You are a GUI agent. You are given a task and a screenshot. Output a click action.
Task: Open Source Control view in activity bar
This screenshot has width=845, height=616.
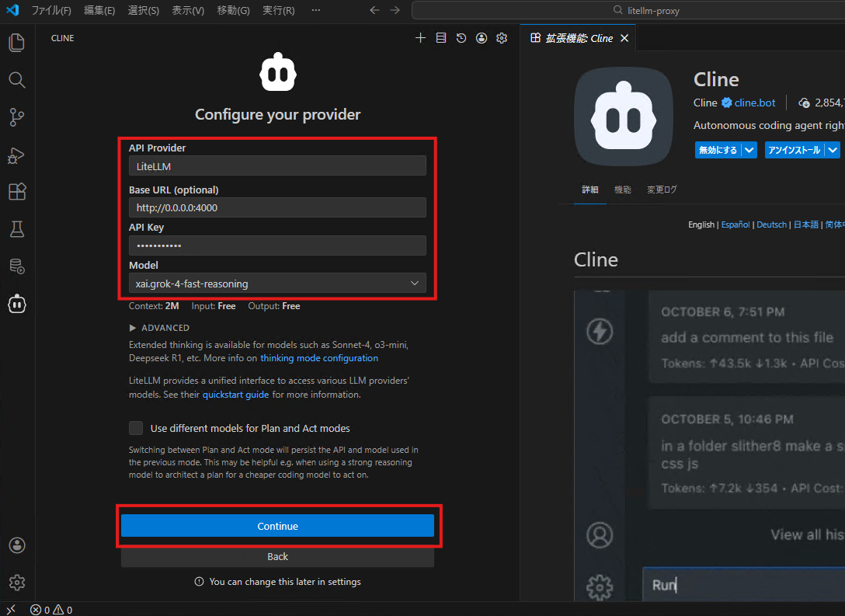click(x=17, y=117)
